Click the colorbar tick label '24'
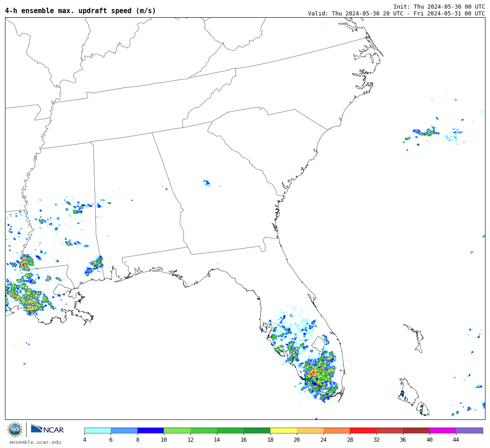This screenshot has height=448, width=490. pyautogui.click(x=323, y=439)
